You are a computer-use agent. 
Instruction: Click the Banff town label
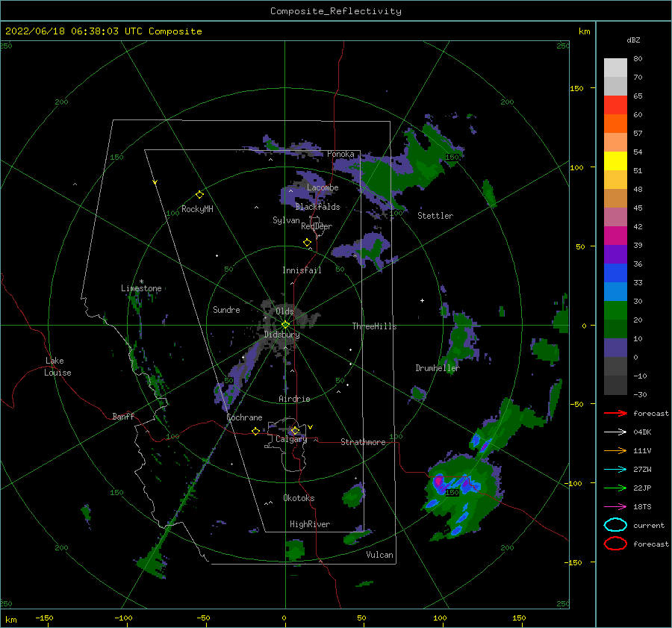123,417
